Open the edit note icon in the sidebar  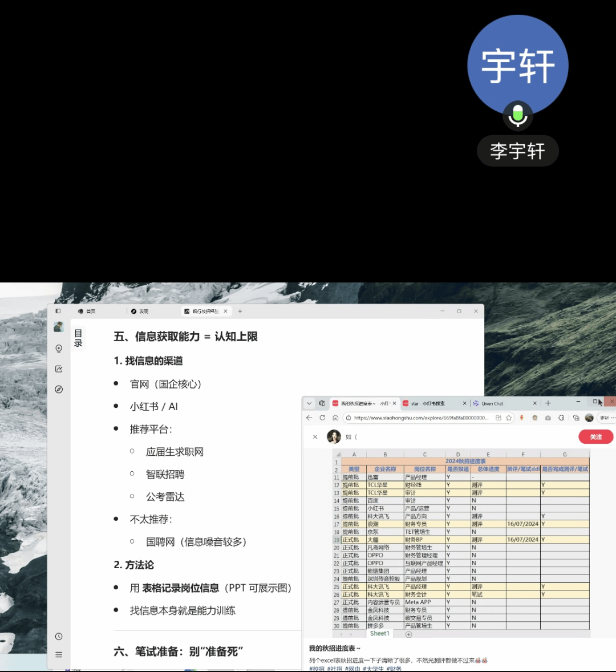(x=59, y=369)
